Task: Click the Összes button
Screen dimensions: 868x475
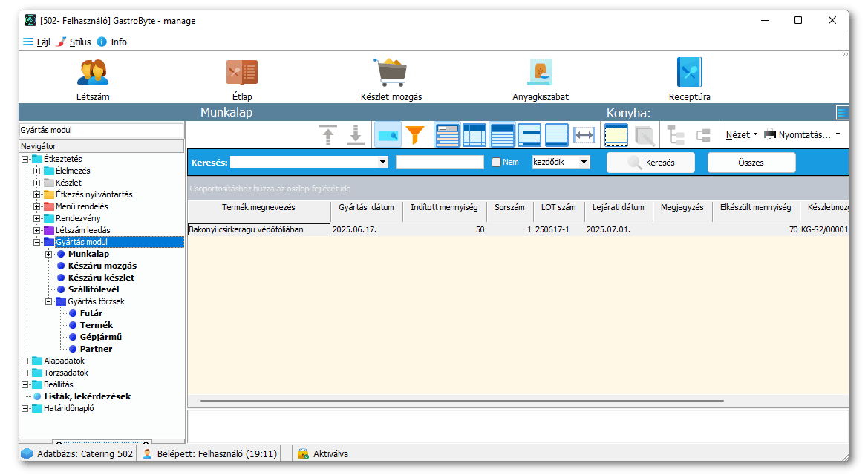Action: [751, 163]
